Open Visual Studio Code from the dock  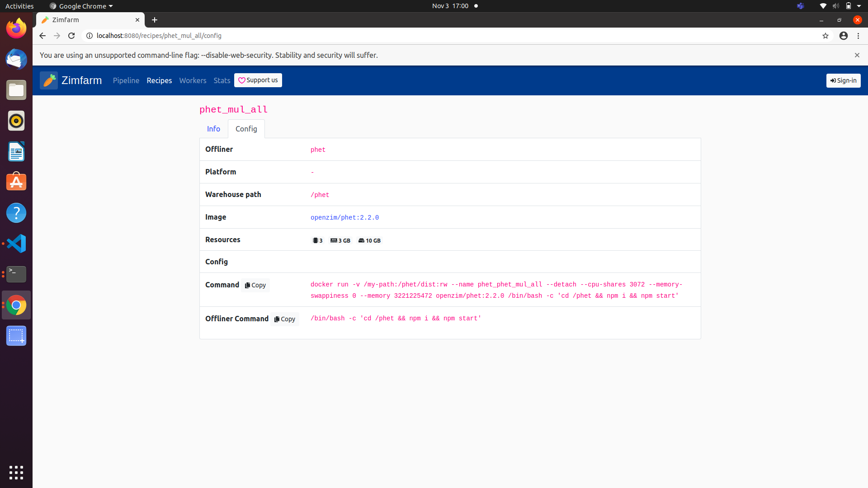click(x=16, y=243)
